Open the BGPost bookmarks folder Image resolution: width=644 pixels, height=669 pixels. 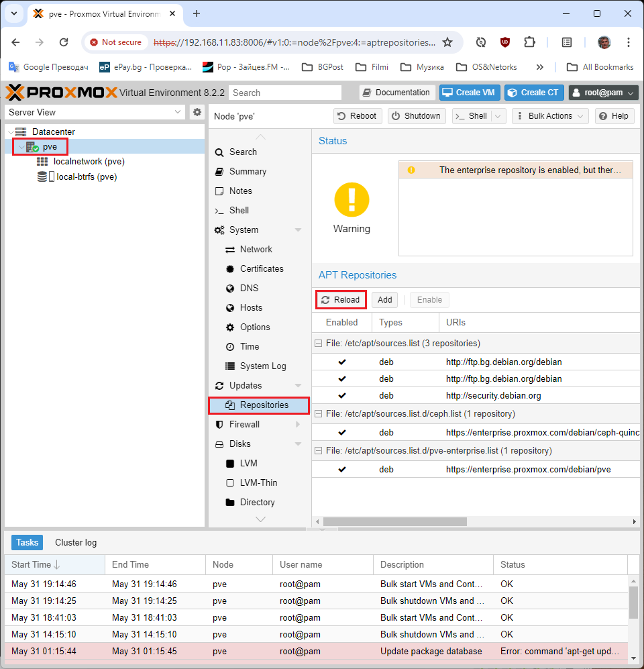coord(323,67)
